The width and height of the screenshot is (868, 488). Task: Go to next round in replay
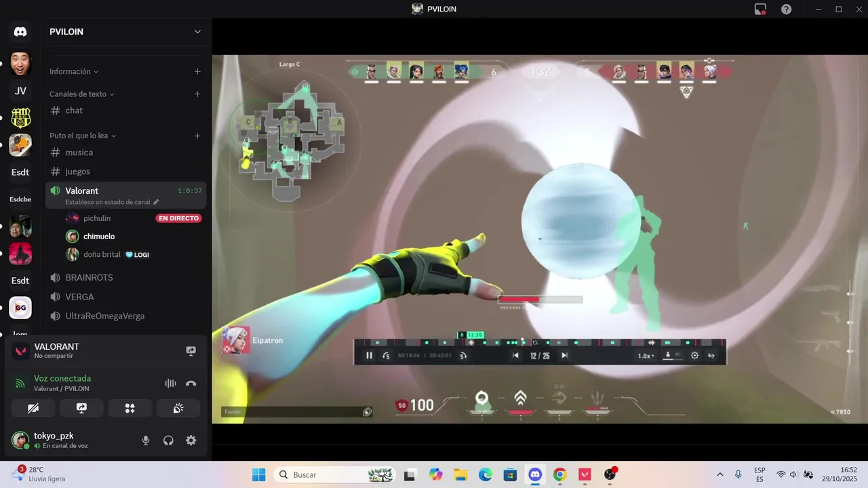point(564,355)
